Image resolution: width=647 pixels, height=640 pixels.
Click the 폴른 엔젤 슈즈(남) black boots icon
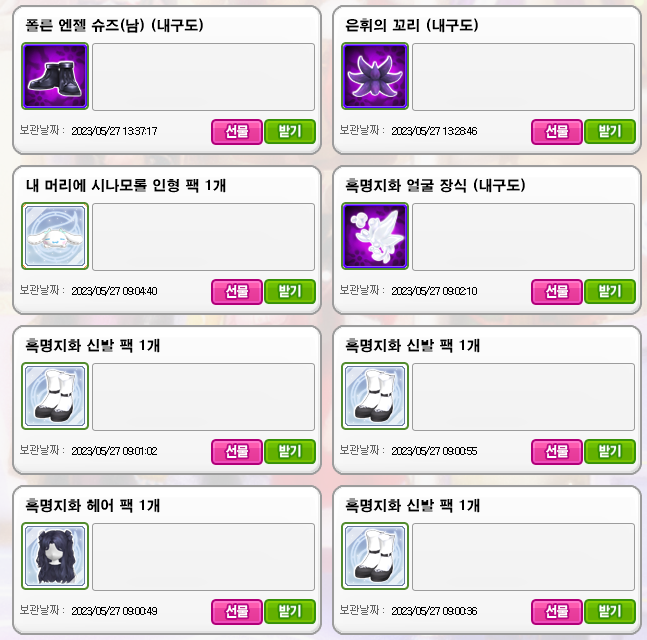tap(55, 76)
